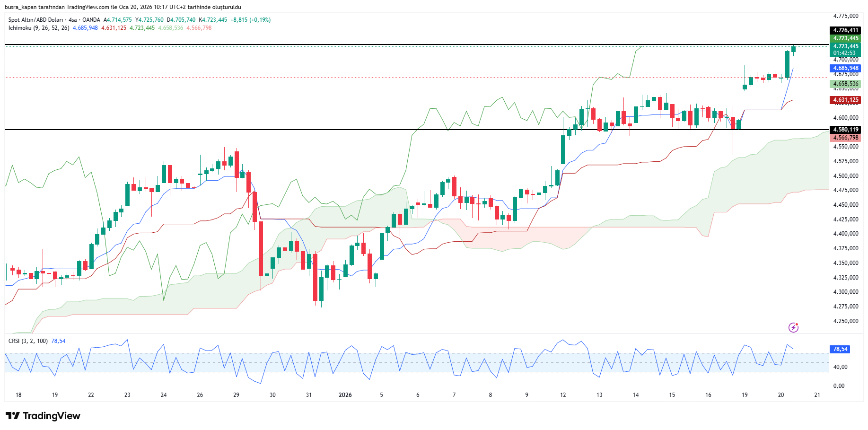Click the black 4.726,411 price label

click(x=845, y=30)
